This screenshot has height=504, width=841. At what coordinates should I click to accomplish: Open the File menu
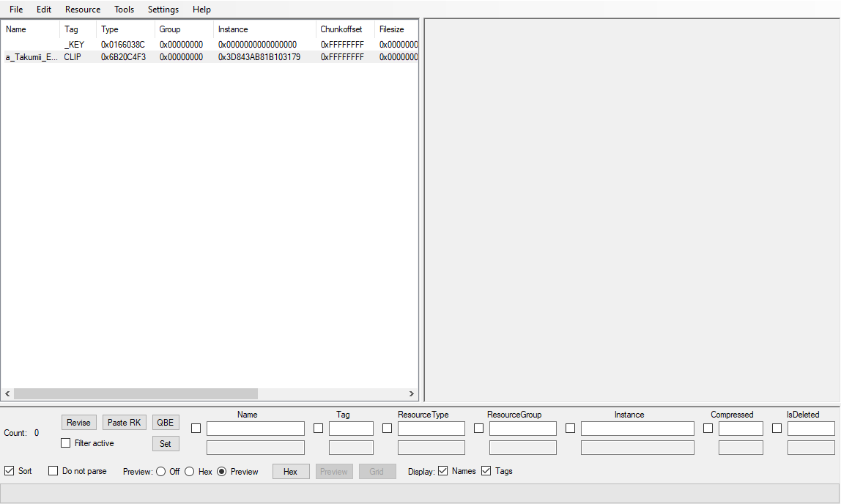click(x=16, y=10)
